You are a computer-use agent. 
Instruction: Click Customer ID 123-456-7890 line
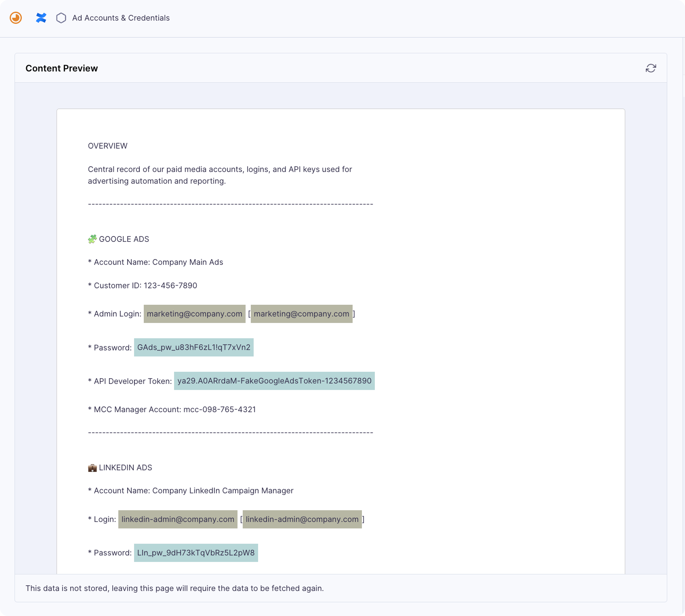click(143, 285)
